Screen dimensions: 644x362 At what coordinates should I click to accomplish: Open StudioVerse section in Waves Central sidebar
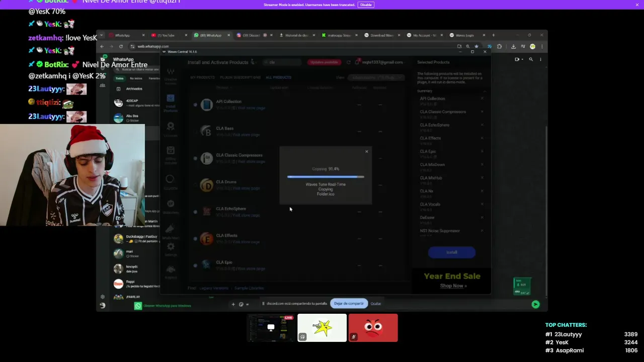tap(171, 206)
